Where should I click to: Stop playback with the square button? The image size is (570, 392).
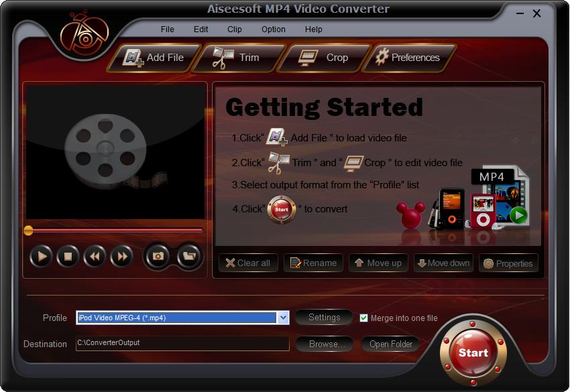pos(68,255)
